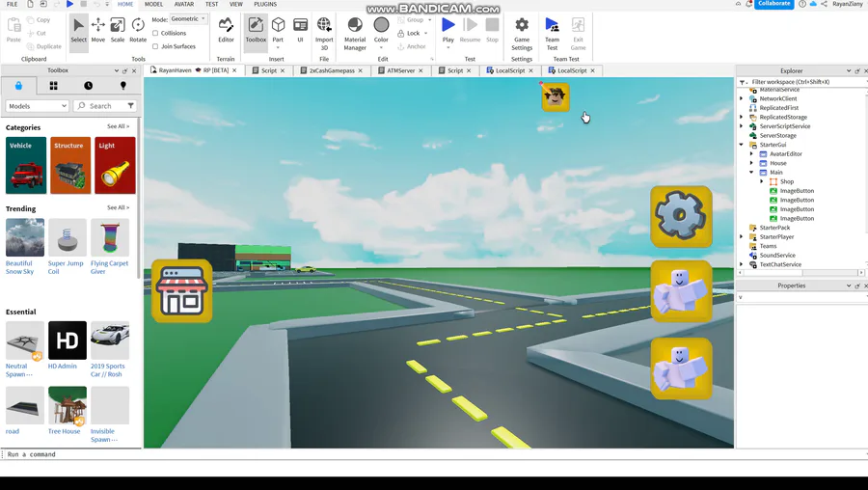This screenshot has height=490, width=868.
Task: Expand the Lock dropdown arrow
Action: 425,33
